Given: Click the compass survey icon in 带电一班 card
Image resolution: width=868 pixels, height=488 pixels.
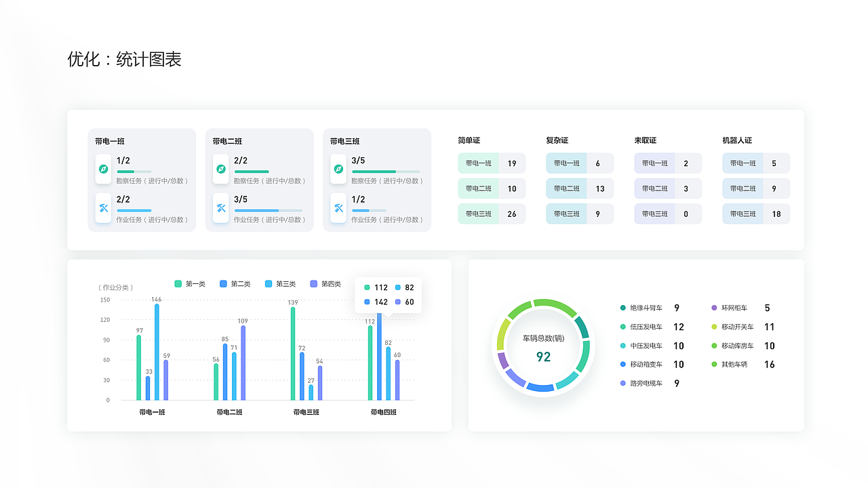Looking at the screenshot, I should (x=104, y=169).
